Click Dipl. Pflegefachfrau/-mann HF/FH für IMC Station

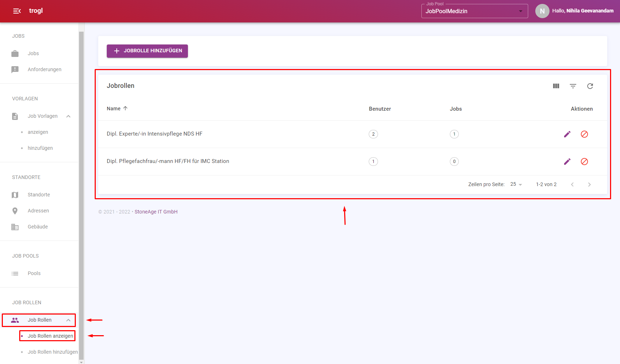click(x=168, y=161)
